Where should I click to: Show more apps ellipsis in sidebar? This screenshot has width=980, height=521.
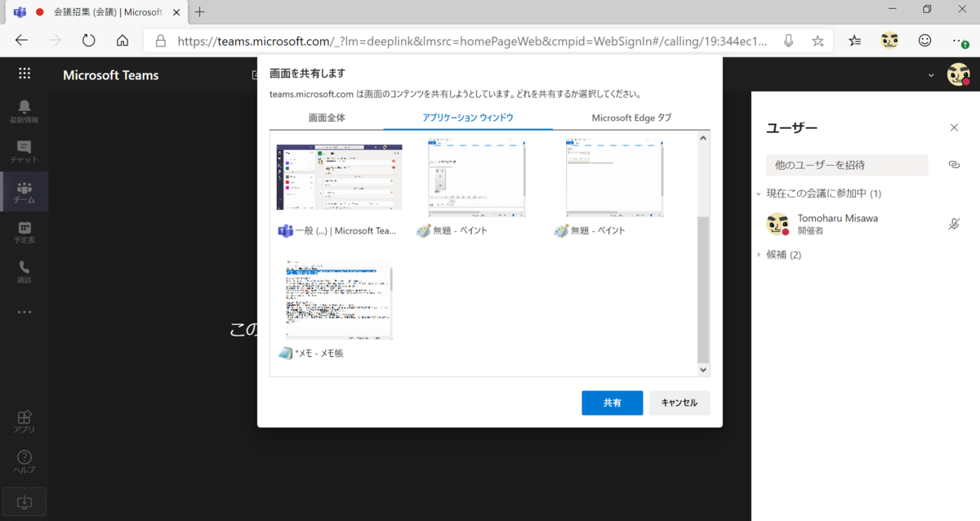[24, 312]
